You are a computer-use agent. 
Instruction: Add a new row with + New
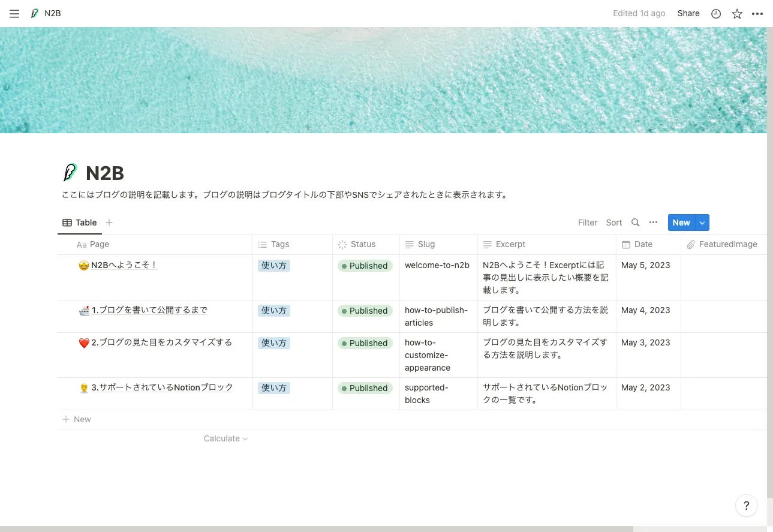coord(77,419)
